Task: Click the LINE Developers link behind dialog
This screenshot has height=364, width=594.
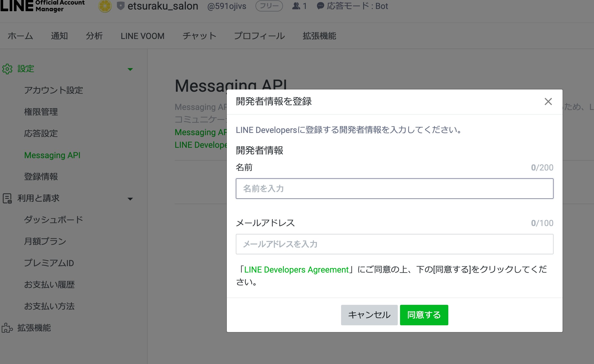Action: (x=200, y=145)
